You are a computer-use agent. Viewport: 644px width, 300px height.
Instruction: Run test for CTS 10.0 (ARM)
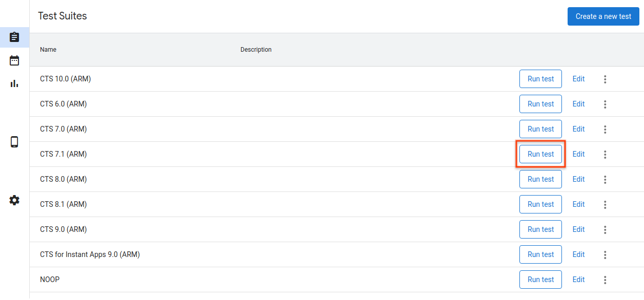[x=540, y=79]
